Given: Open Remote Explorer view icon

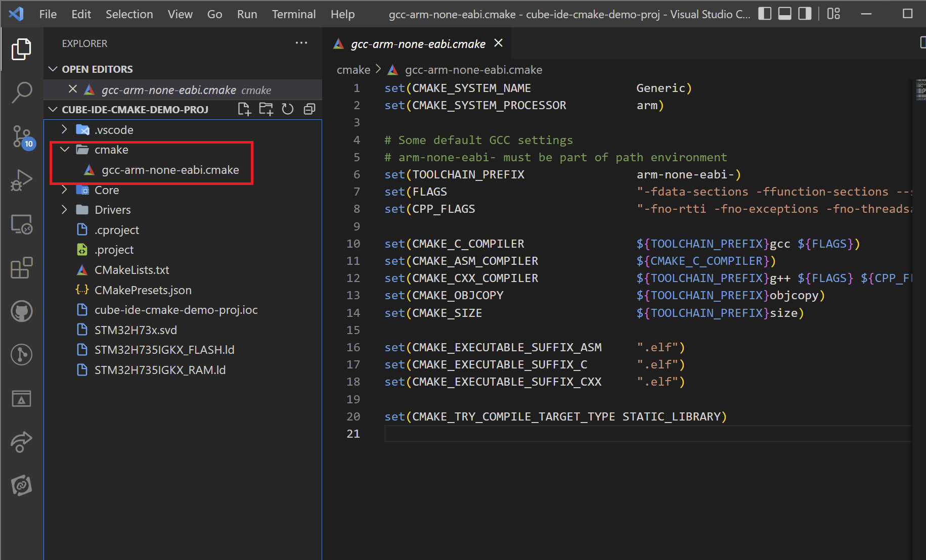Looking at the screenshot, I should (x=21, y=224).
